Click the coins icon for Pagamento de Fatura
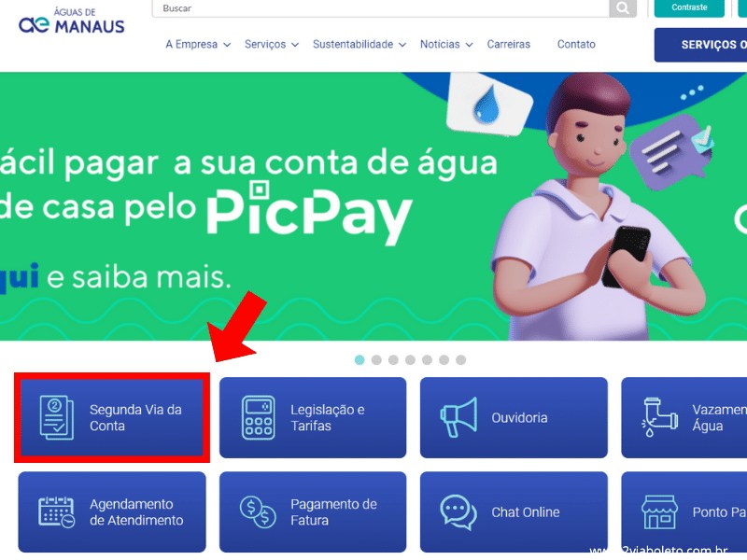The height and width of the screenshot is (560, 747). click(x=258, y=511)
